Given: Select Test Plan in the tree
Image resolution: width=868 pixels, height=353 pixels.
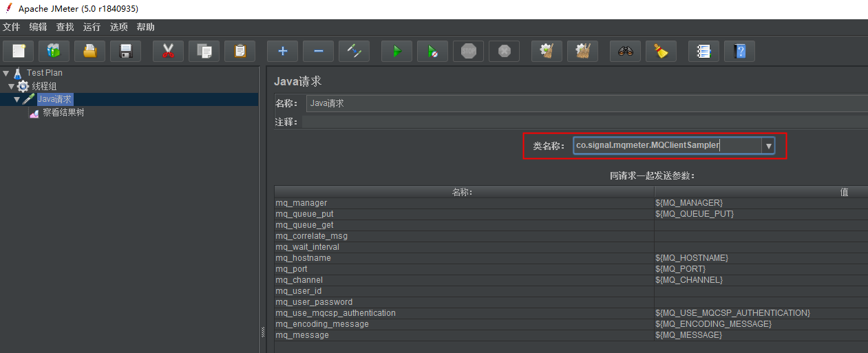Looking at the screenshot, I should pyautogui.click(x=45, y=73).
